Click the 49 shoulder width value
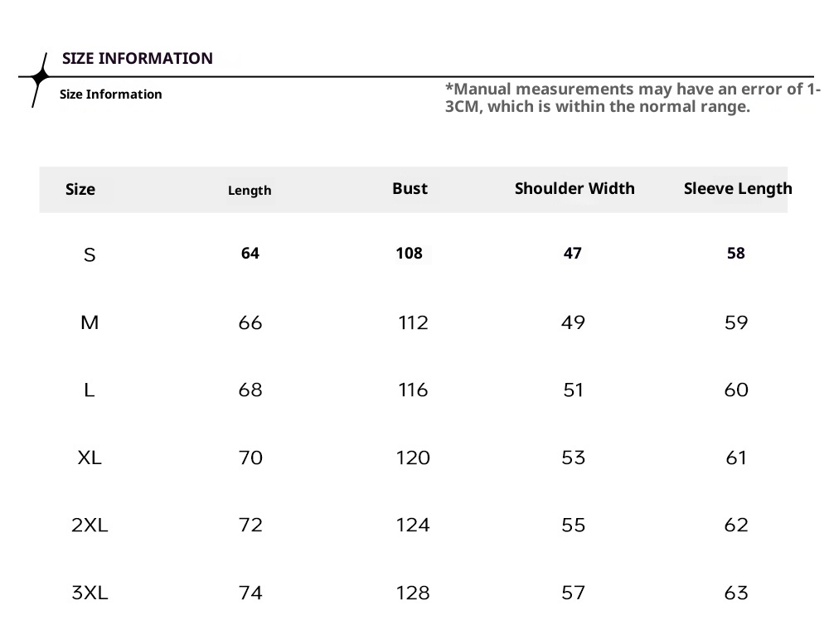Screen dimensions: 829x644 tap(573, 322)
